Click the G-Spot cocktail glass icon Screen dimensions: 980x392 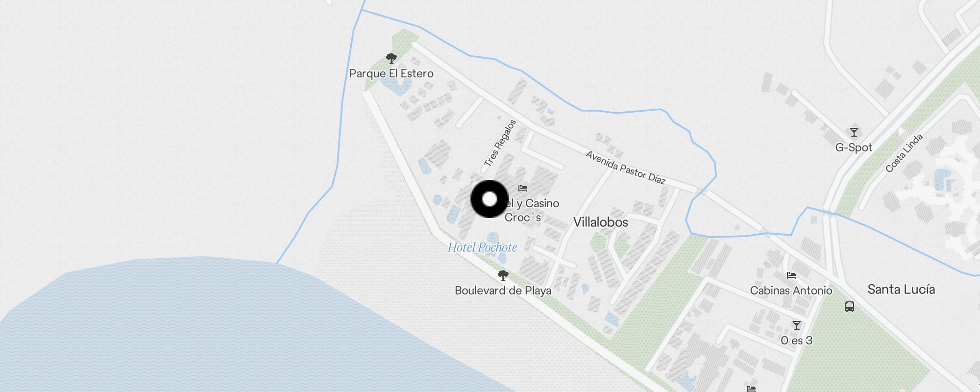(x=854, y=132)
